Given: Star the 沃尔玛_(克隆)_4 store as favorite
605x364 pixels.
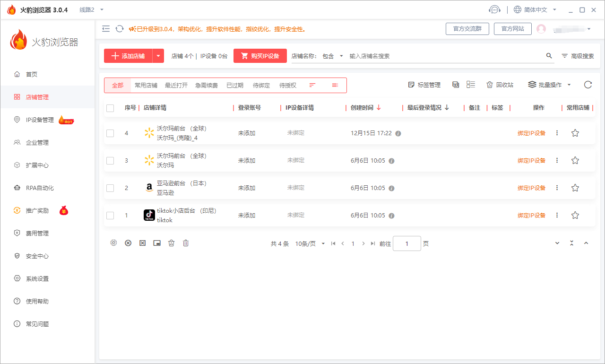Looking at the screenshot, I should (x=575, y=133).
